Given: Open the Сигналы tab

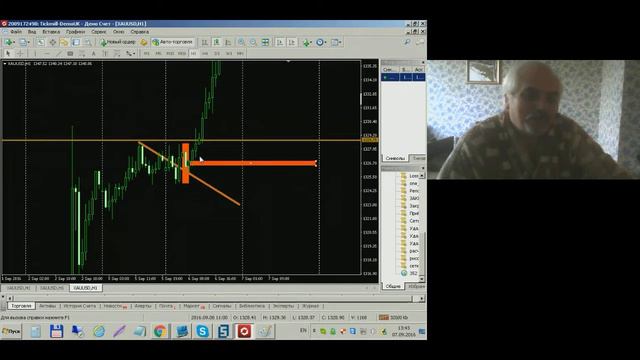Looking at the screenshot, I should click(x=222, y=306).
